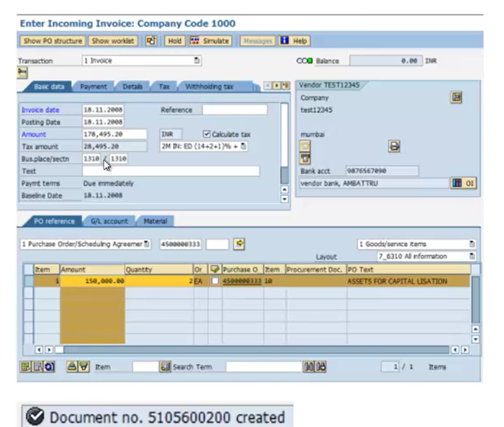Open the Purchase Order/Scheduling Agreement dropdown
The width and height of the screenshot is (504, 427).
point(86,244)
